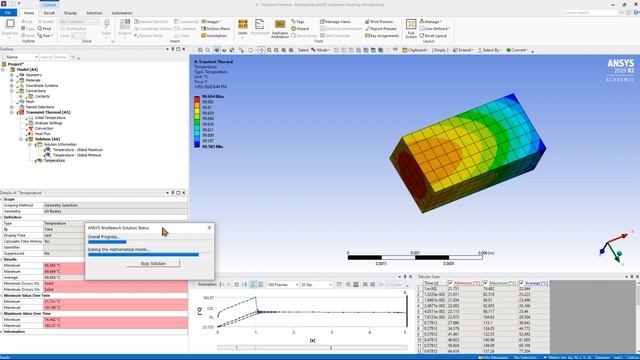The image size is (640, 360).
Task: Switch to the Display ribbon tab
Action: (70, 13)
